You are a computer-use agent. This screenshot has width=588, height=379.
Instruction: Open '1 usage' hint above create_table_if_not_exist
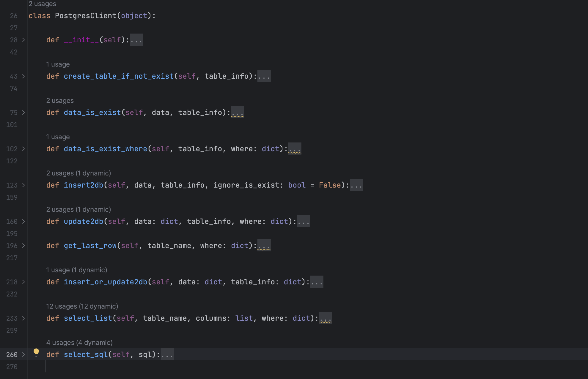point(58,64)
